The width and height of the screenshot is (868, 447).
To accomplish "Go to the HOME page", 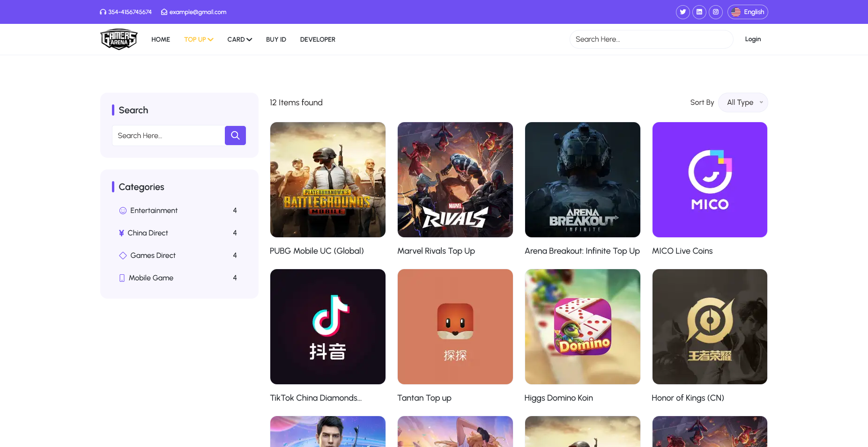I will pos(161,39).
